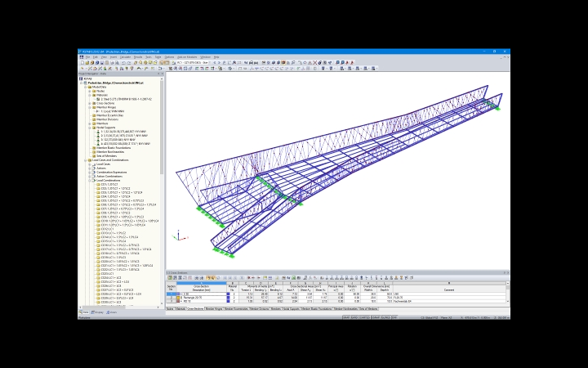Expand the Members tree folder
The image size is (588, 368).
[x=90, y=123]
